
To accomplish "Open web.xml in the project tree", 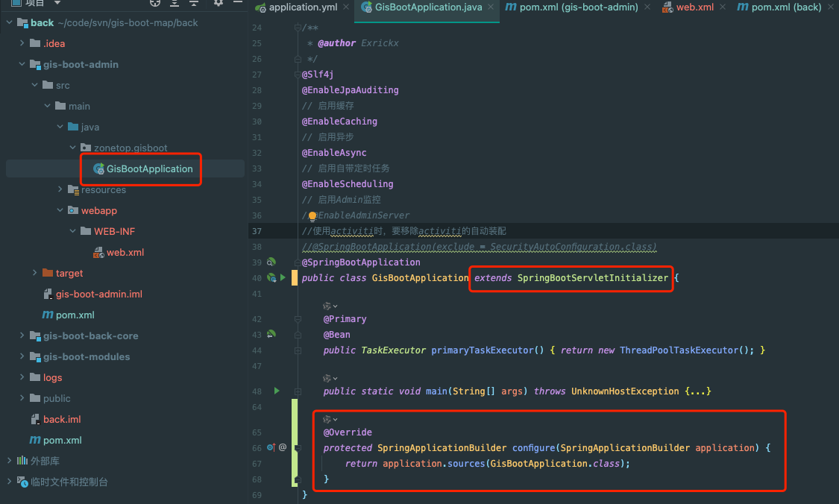I will pos(125,252).
